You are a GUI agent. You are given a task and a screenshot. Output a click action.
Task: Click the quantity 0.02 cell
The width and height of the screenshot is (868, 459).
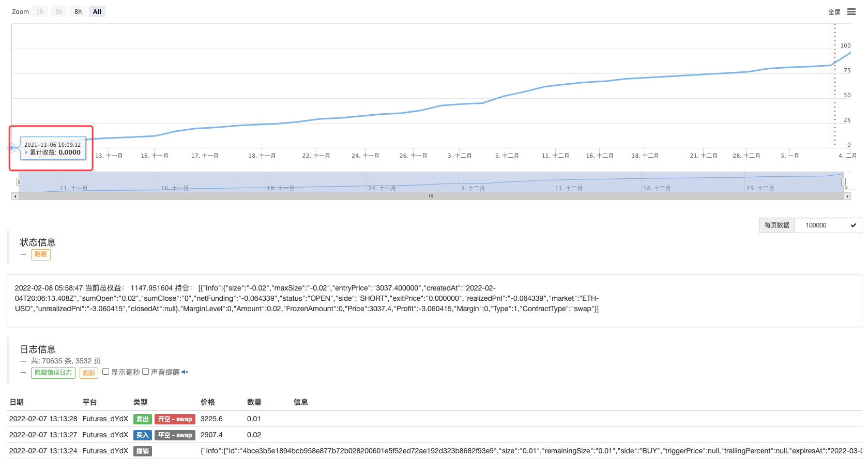coord(254,435)
